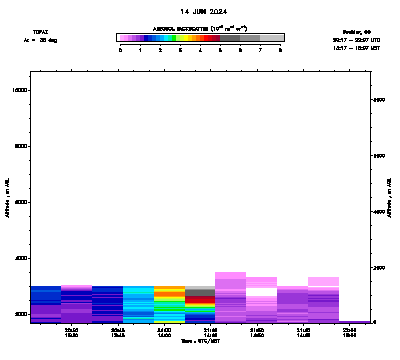Select the light gray colorbar end segment
The height and width of the screenshot is (360, 400).
pos(272,38)
